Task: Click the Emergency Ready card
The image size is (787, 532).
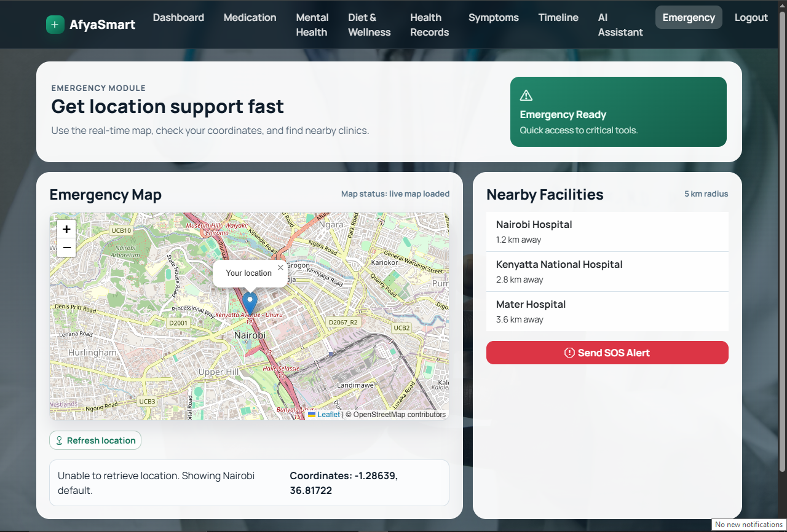Action: click(619, 112)
